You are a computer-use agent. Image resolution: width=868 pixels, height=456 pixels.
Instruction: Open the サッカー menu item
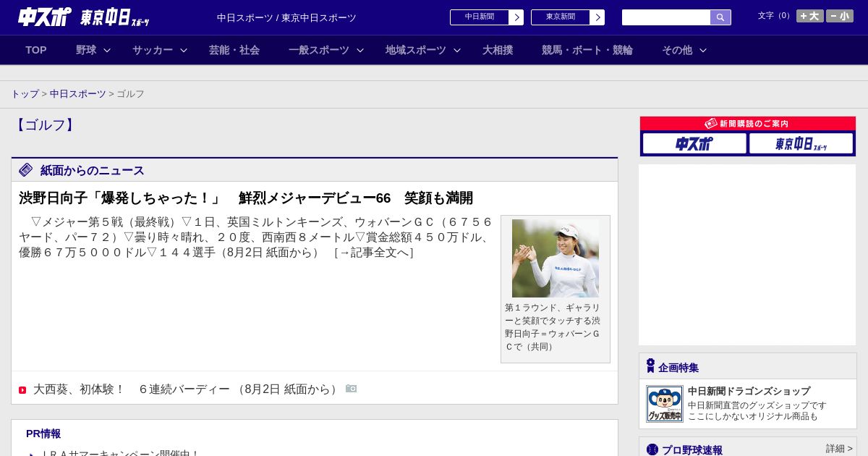click(153, 50)
